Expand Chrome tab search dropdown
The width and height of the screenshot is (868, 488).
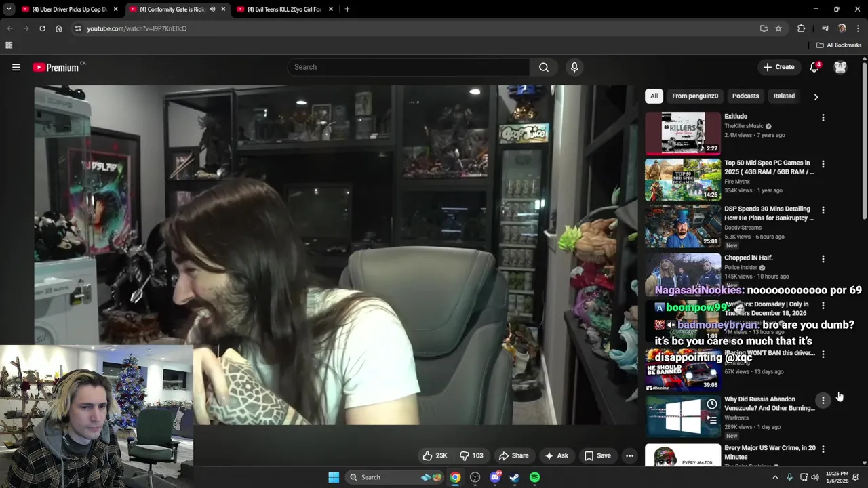point(9,9)
